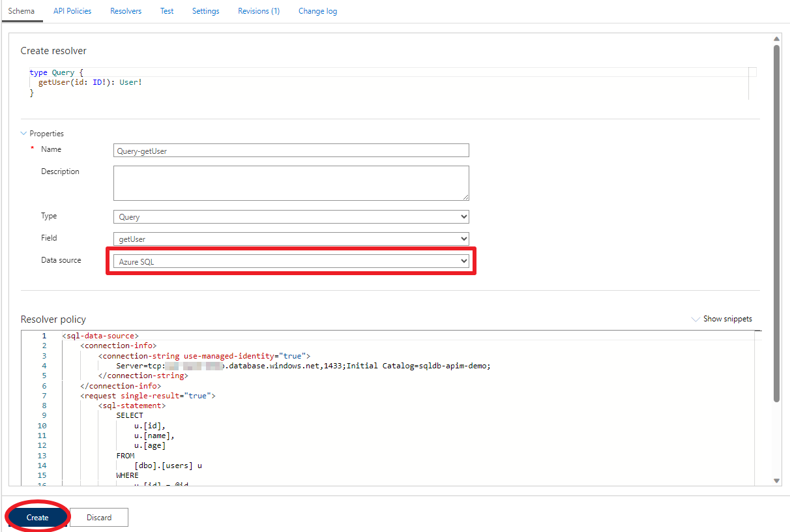Screen dimensions: 790x532
Task: Click the page vertical scrollbar thumb
Action: (776, 223)
